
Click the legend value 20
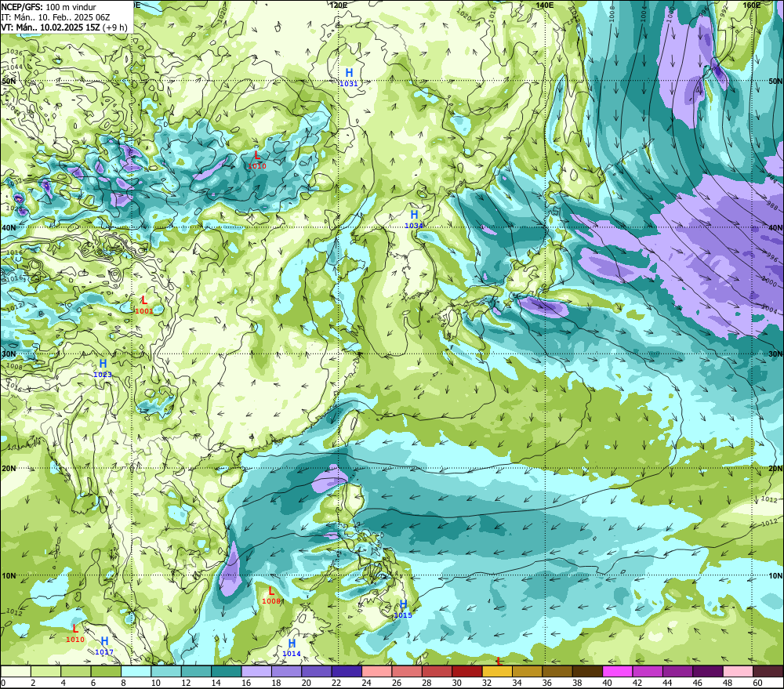point(306,683)
